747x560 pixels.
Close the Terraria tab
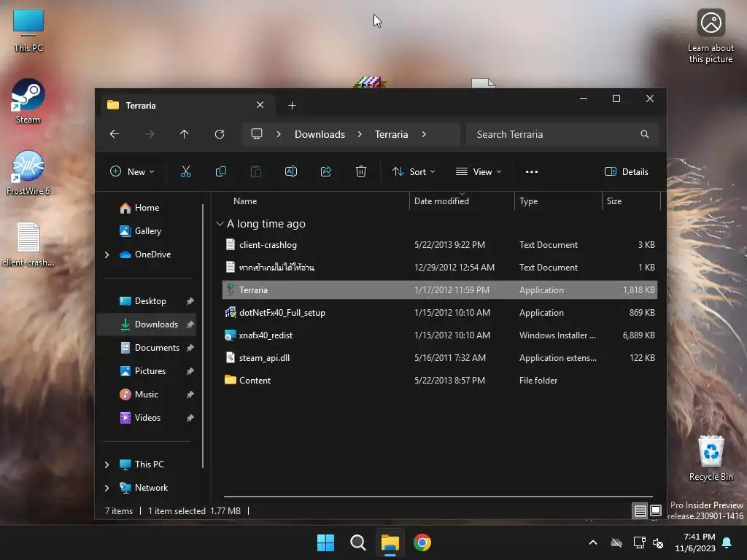coord(260,105)
